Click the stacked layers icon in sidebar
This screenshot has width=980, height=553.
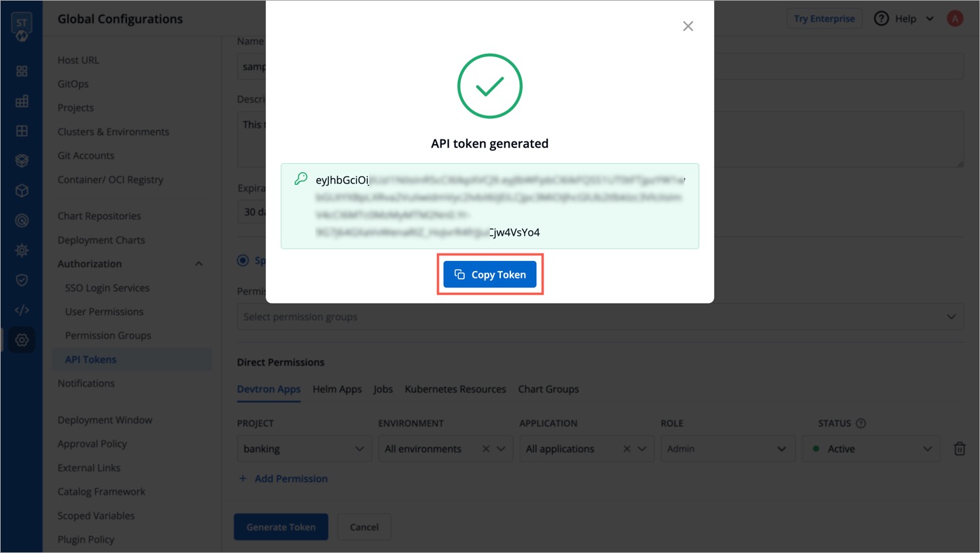point(22,161)
